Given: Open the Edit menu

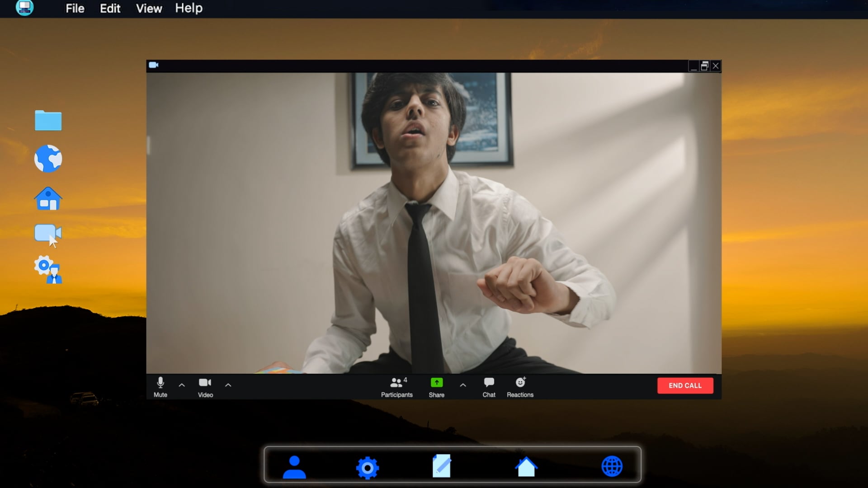Looking at the screenshot, I should [x=110, y=9].
